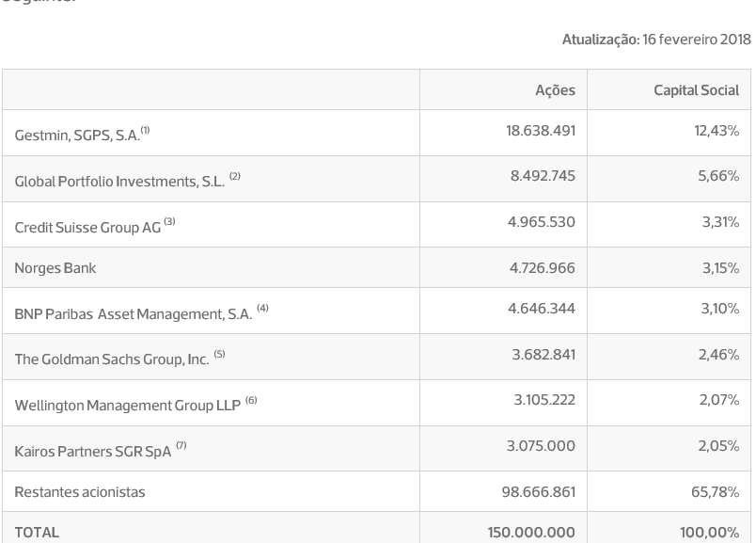756x543 pixels.
Task: Select share count 4.646.344
Action: pyautogui.click(x=542, y=309)
